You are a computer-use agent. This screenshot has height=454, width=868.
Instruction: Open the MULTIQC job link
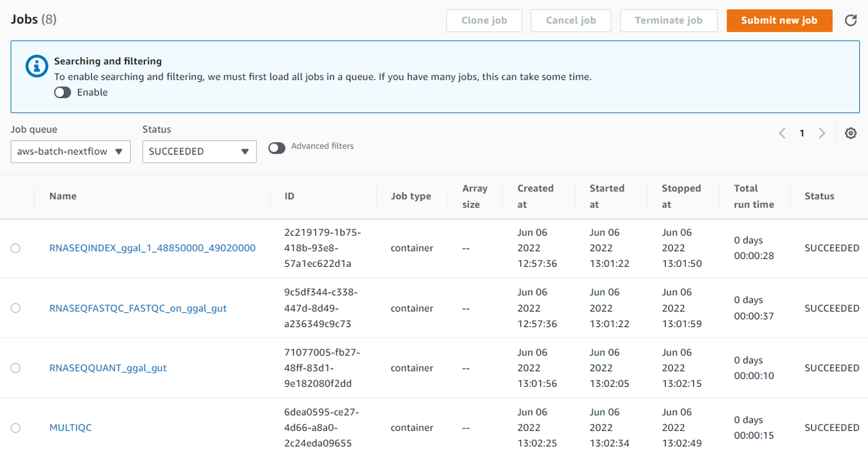click(70, 428)
